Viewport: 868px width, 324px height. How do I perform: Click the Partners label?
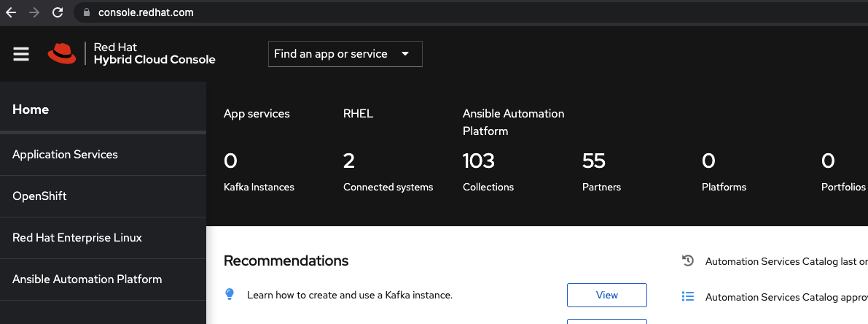tap(602, 188)
